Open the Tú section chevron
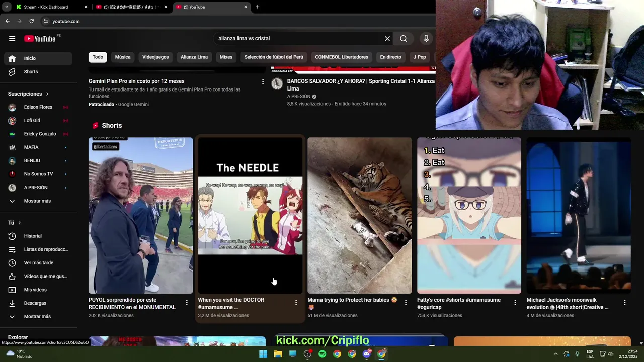This screenshot has height=362, width=644. [20, 223]
